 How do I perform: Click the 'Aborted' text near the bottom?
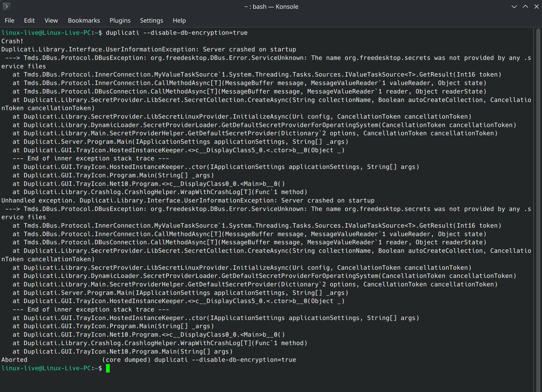coord(14,360)
